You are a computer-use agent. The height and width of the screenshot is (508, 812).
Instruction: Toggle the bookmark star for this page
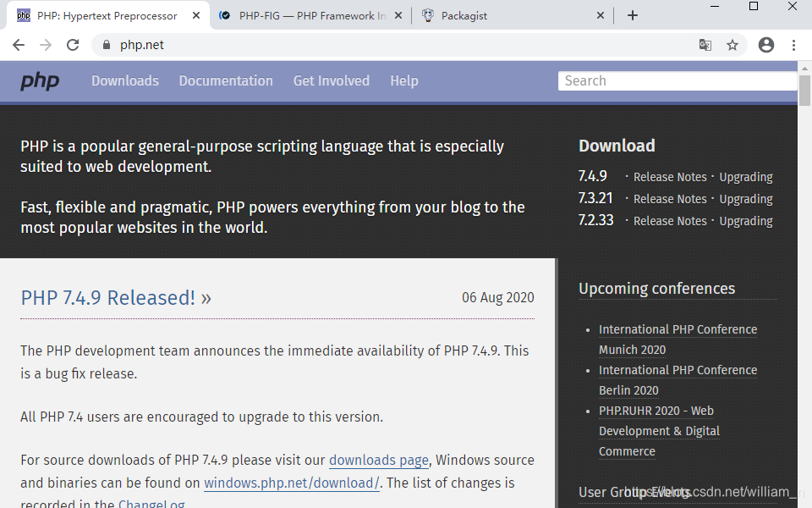(x=732, y=44)
